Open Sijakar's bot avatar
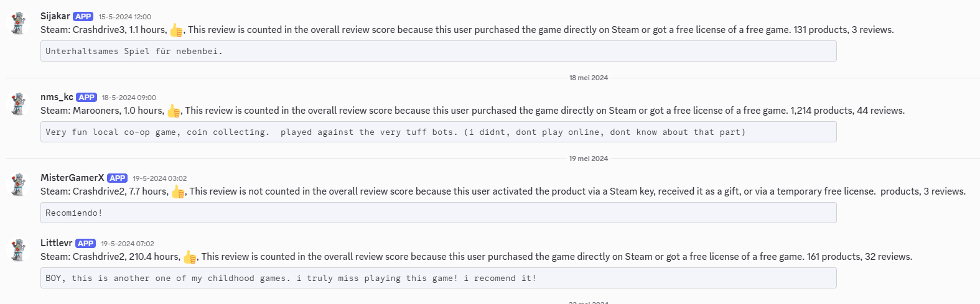 pyautogui.click(x=19, y=23)
